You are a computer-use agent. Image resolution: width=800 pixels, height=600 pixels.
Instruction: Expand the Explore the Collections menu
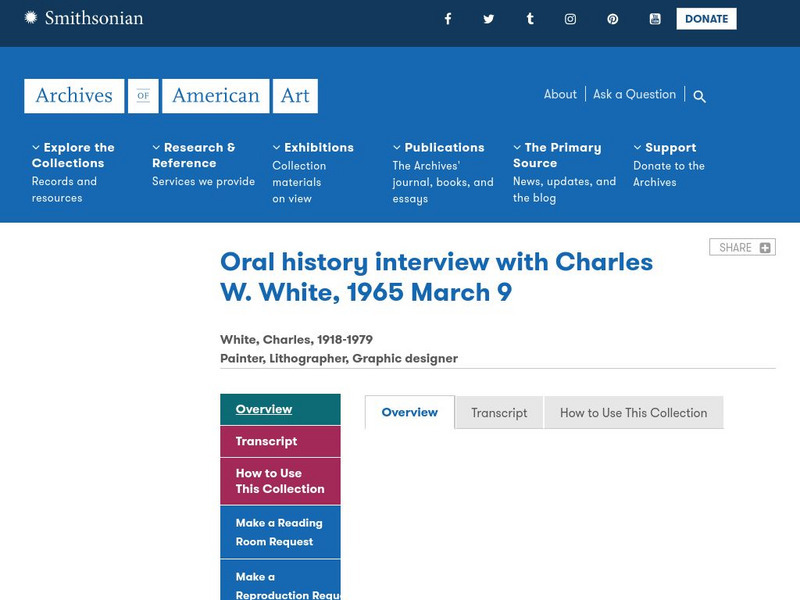[x=74, y=155]
